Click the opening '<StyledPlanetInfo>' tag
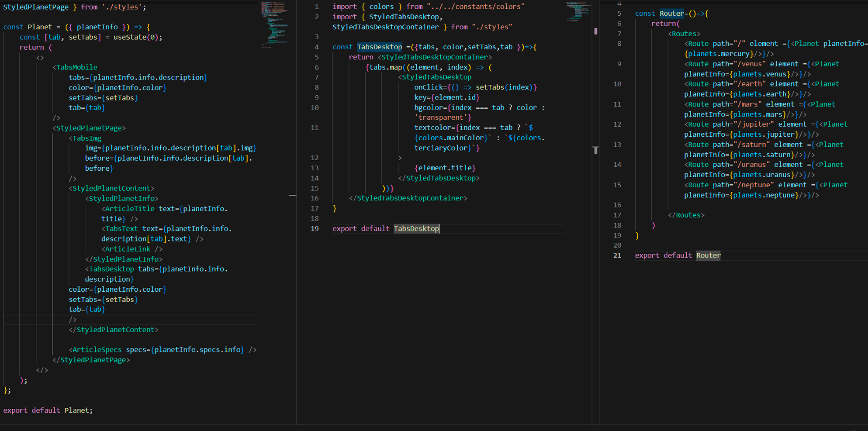868x431 pixels. (122, 198)
